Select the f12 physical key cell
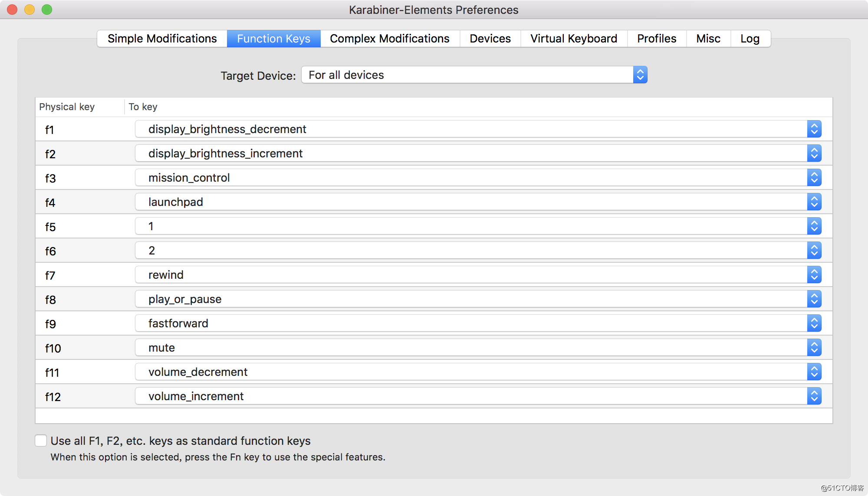Image resolution: width=868 pixels, height=496 pixels. pyautogui.click(x=80, y=396)
